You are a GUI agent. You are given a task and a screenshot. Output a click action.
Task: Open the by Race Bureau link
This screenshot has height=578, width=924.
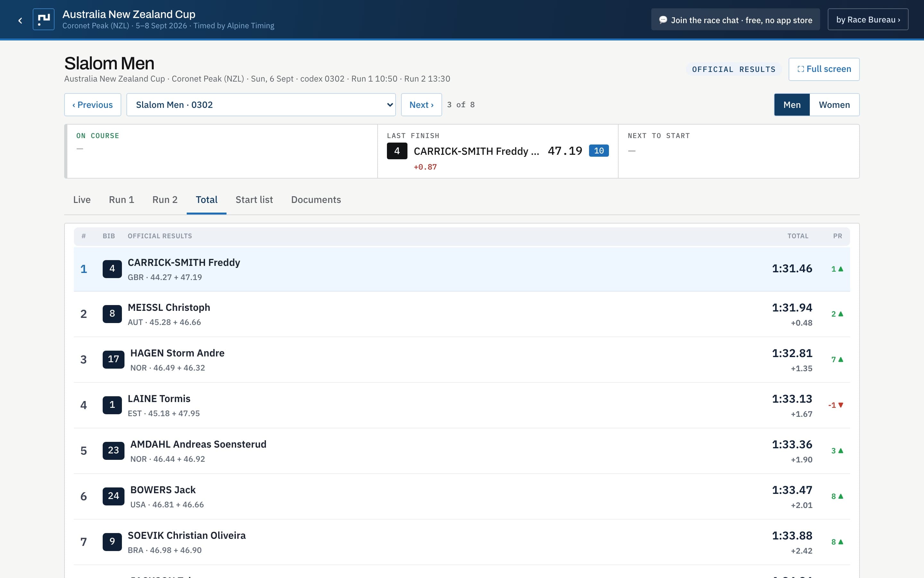868,20
